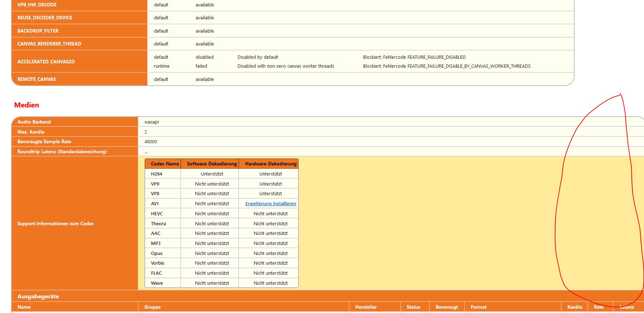644x313 pixels.
Task: Click the 'wasapi' audio backend value
Action: [x=152, y=122]
